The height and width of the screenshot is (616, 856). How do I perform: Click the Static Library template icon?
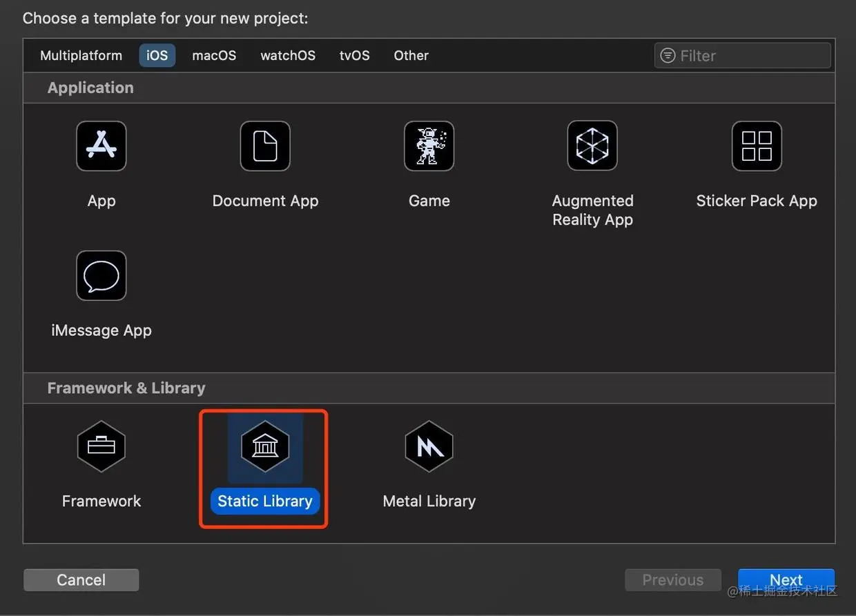coord(265,446)
